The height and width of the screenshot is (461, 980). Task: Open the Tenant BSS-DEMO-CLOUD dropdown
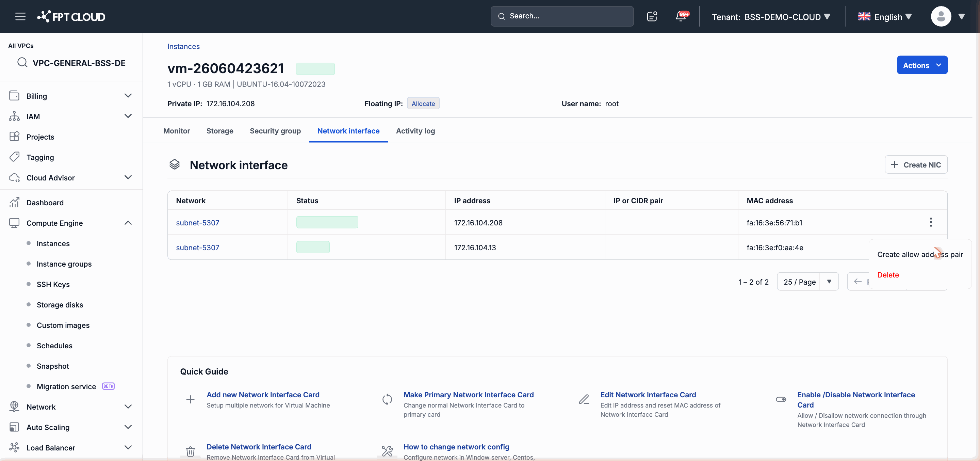[771, 17]
